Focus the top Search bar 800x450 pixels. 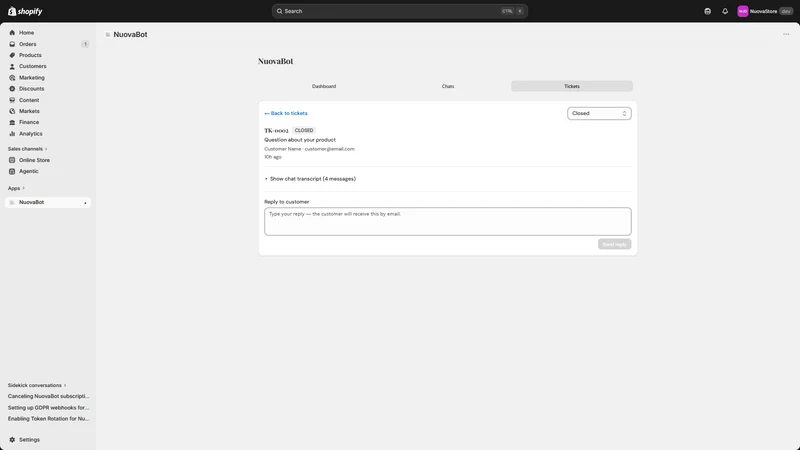[x=399, y=11]
